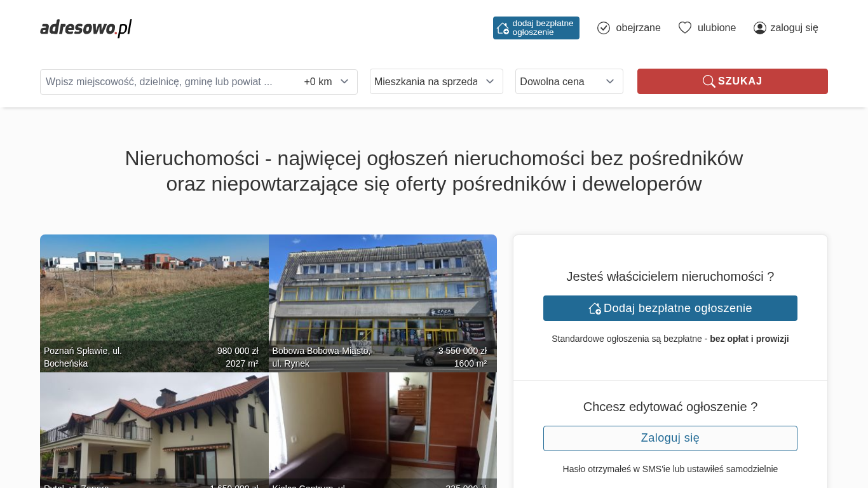Click house icon in Dodaj bezpłatne ogłoszenie

point(595,308)
